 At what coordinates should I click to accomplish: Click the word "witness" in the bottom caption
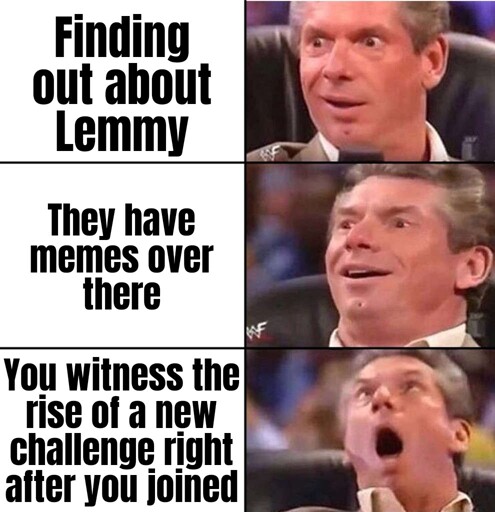[x=126, y=374]
